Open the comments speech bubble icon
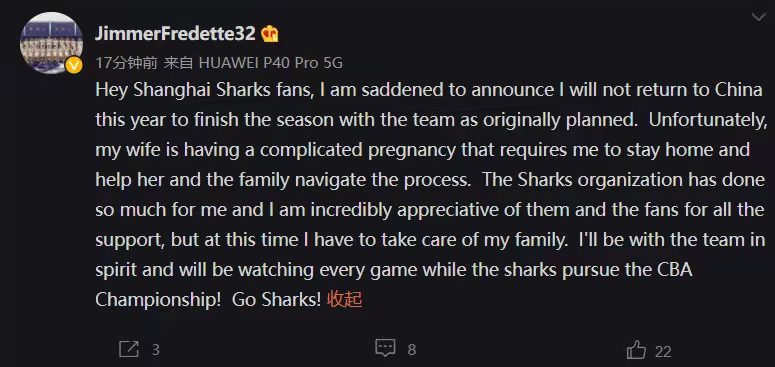 click(x=386, y=348)
